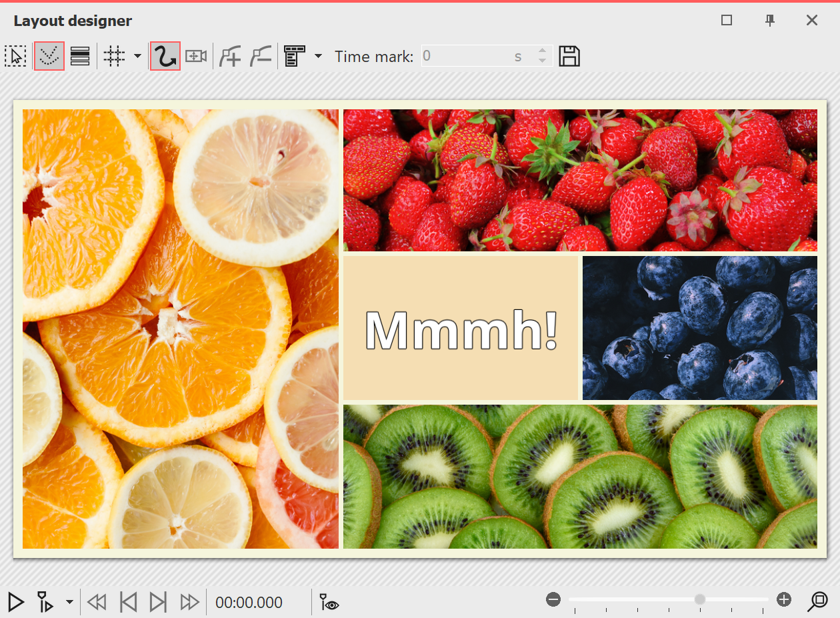
Task: Select the camera pan tool
Action: pyautogui.click(x=196, y=56)
